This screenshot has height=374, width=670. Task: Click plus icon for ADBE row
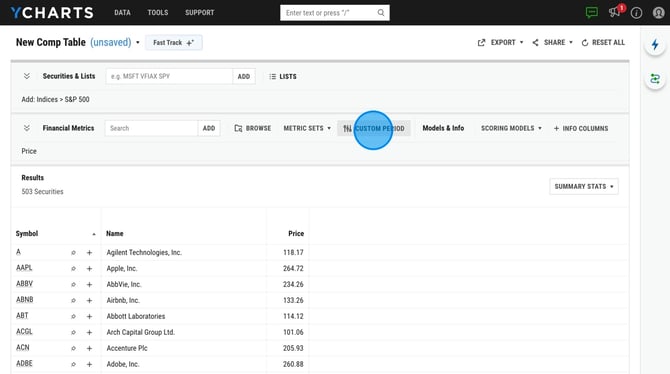tap(89, 364)
